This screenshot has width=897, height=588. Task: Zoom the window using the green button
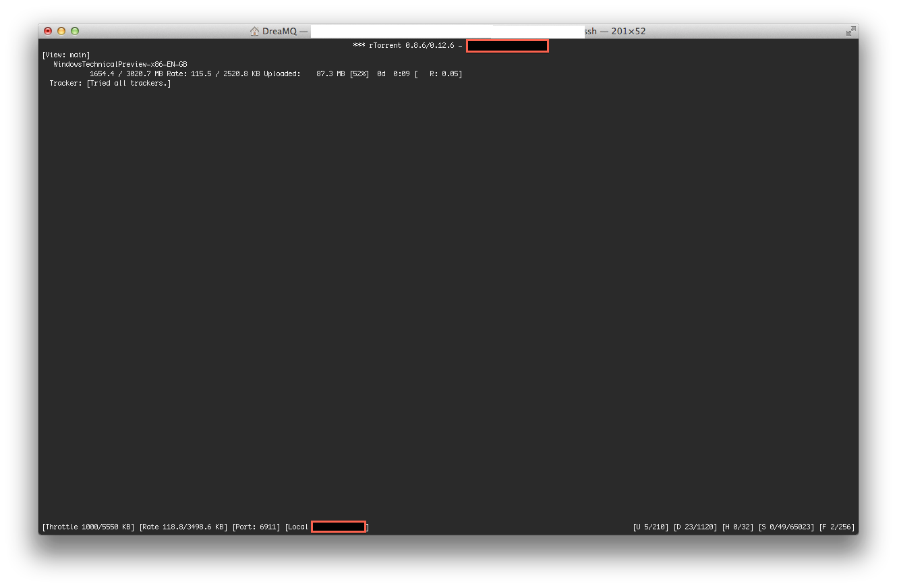tap(75, 31)
